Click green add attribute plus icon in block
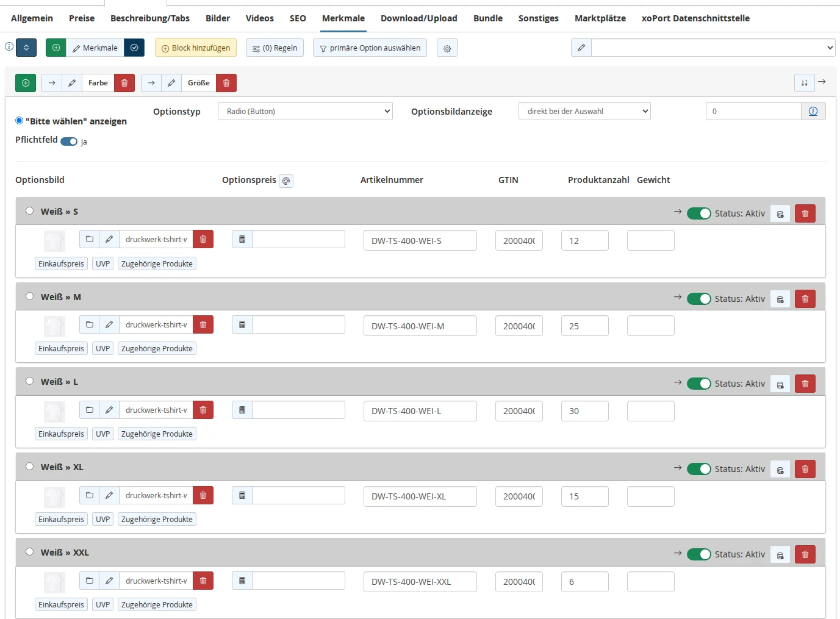840x619 pixels. click(26, 83)
